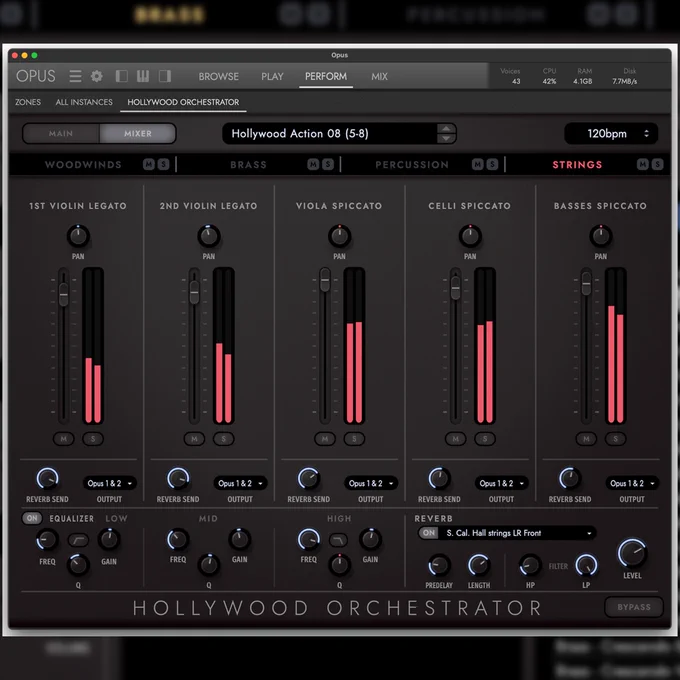Open the Opus hamburger menu
680x680 pixels.
point(75,76)
